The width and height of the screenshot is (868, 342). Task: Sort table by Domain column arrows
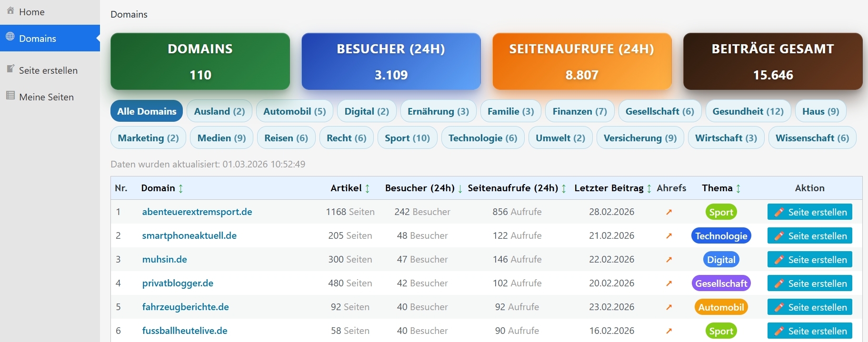click(x=181, y=188)
